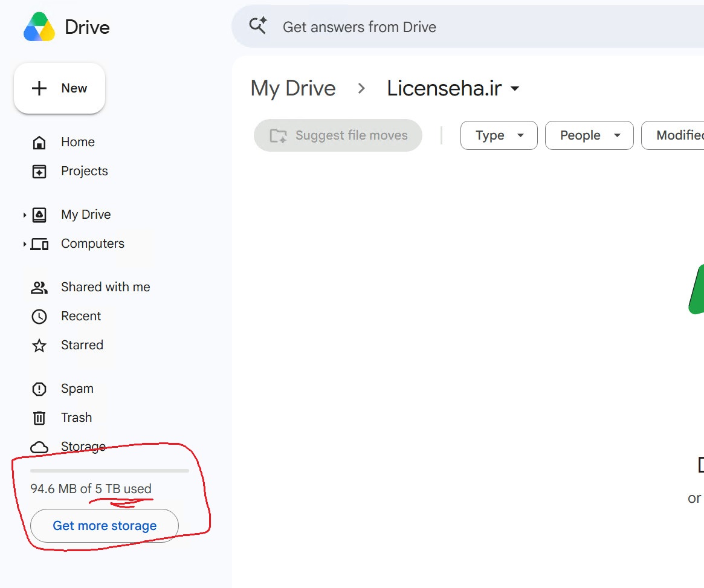This screenshot has height=588, width=704.
Task: Open the Licenseha.ir folder dropdown
Action: pyautogui.click(x=453, y=88)
